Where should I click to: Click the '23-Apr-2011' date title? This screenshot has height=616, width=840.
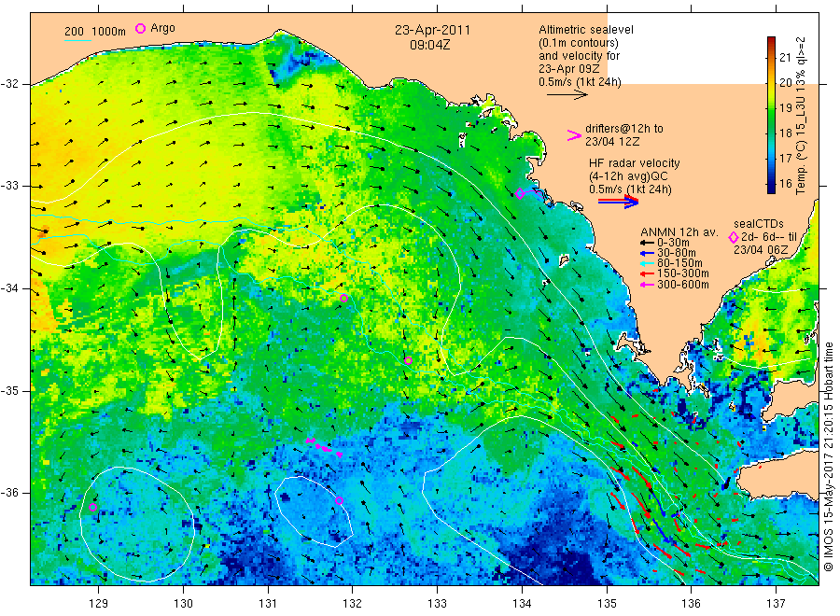(432, 31)
